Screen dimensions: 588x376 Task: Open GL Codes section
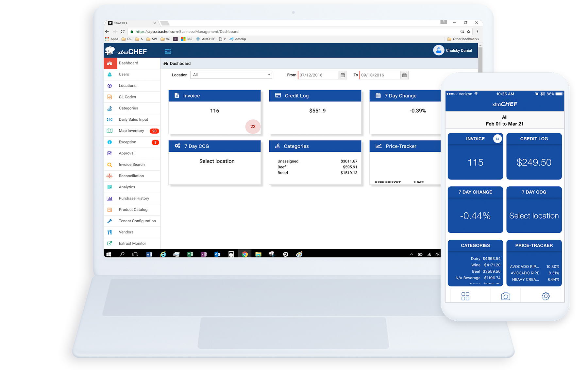click(132, 97)
